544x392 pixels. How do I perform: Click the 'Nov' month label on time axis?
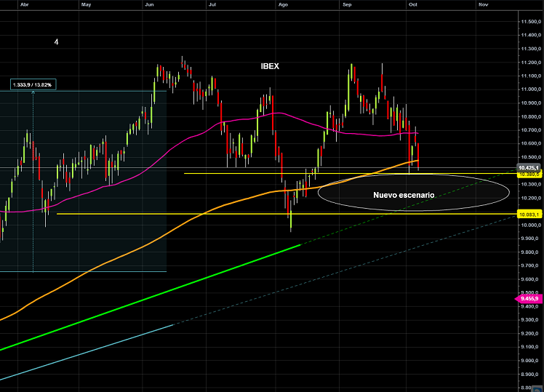point(483,4)
